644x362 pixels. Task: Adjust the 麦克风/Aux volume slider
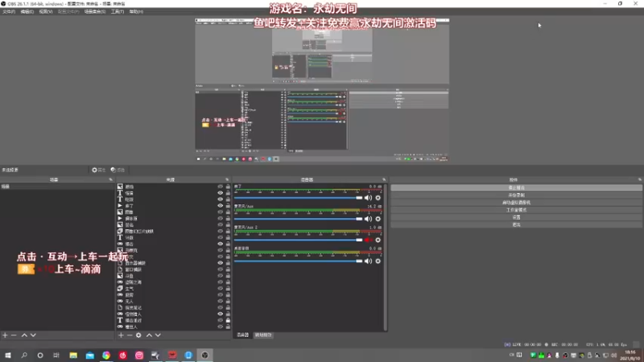coord(298,219)
